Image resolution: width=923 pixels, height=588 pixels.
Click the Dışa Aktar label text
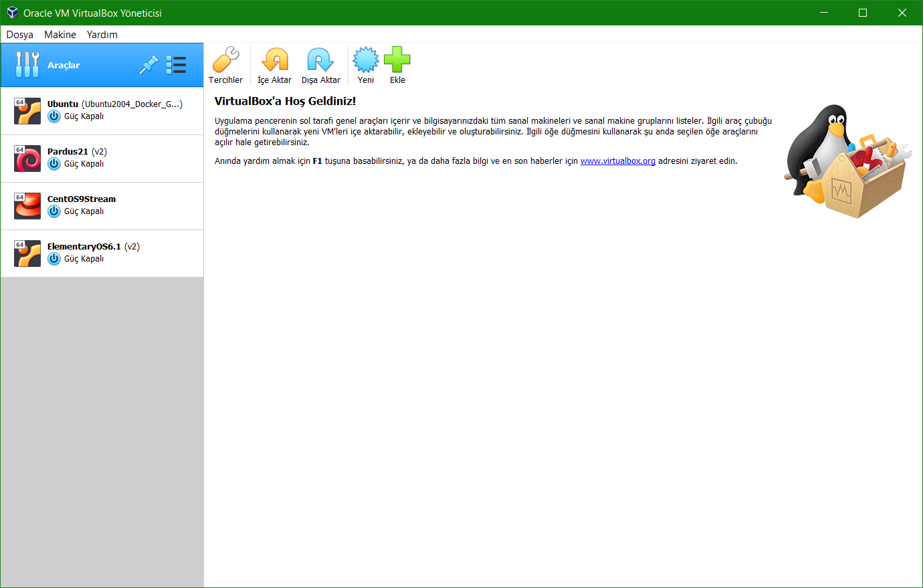321,80
